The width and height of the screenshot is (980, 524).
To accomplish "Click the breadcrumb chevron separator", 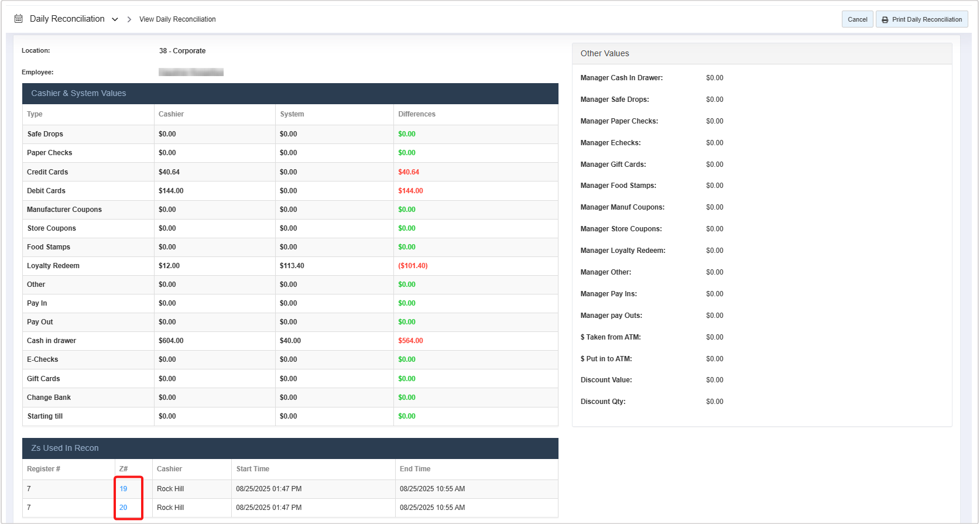I will [x=129, y=19].
